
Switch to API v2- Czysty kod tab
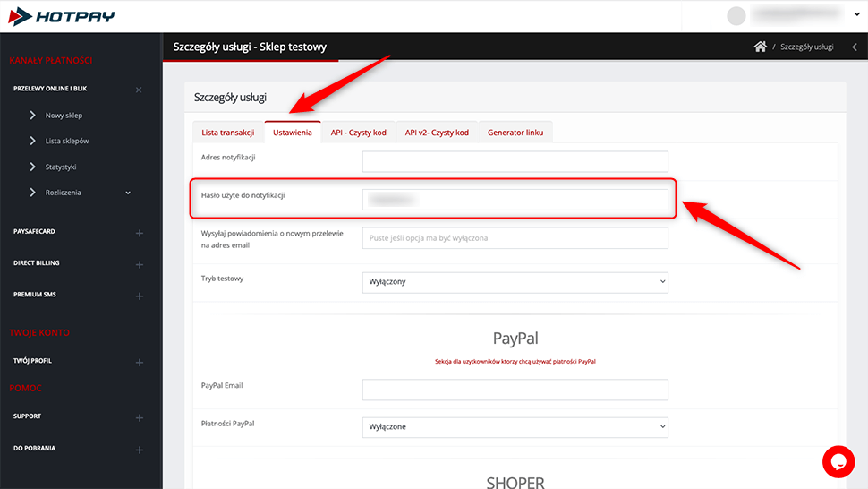(437, 133)
